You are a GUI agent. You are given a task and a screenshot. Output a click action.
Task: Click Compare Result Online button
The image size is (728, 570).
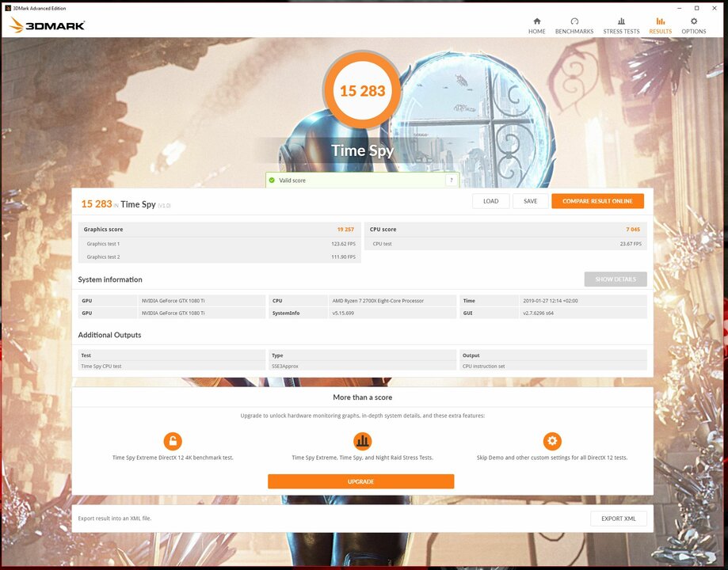(597, 201)
